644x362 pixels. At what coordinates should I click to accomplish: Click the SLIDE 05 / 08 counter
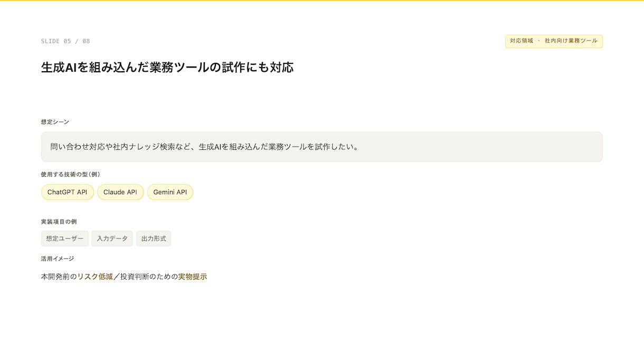tap(65, 41)
